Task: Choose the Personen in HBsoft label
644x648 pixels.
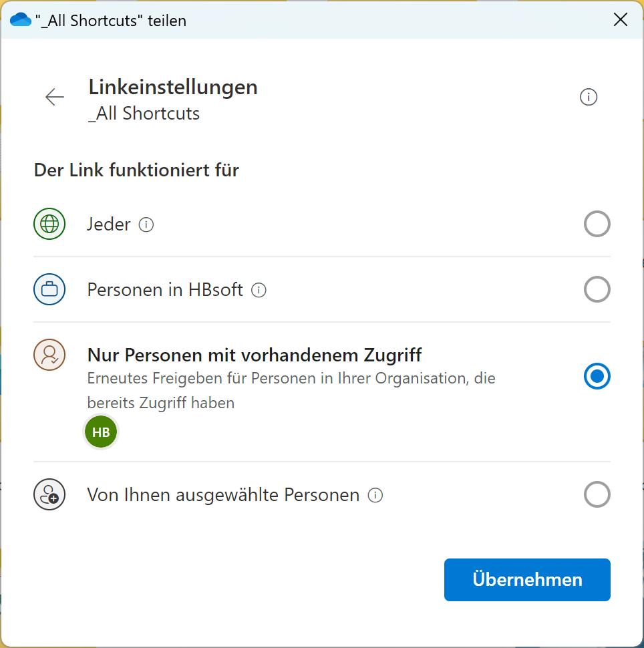Action: coord(165,291)
